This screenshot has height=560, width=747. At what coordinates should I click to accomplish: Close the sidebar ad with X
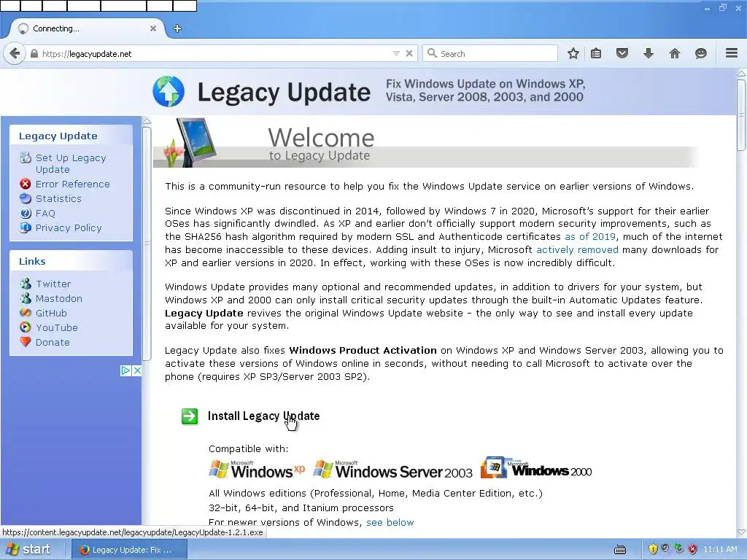pos(136,370)
